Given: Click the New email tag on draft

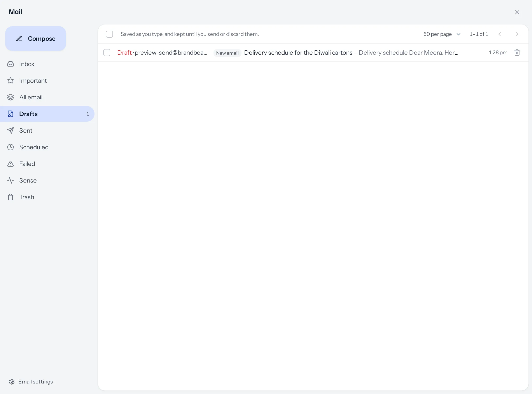Looking at the screenshot, I should click(227, 53).
